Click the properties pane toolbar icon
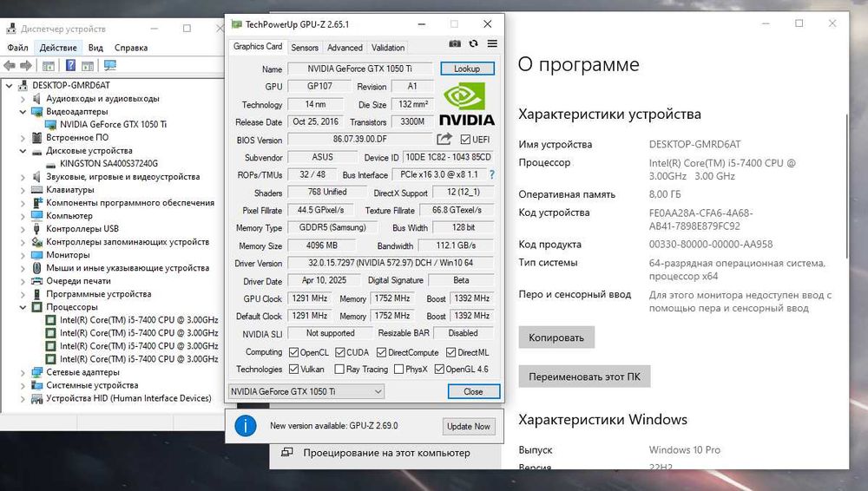The image size is (868, 491). pyautogui.click(x=88, y=66)
